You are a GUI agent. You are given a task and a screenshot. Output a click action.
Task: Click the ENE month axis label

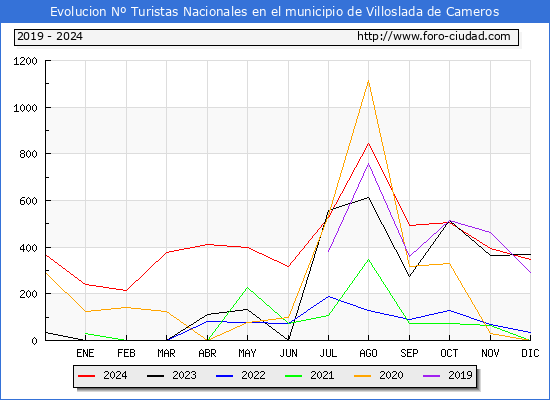(x=85, y=353)
